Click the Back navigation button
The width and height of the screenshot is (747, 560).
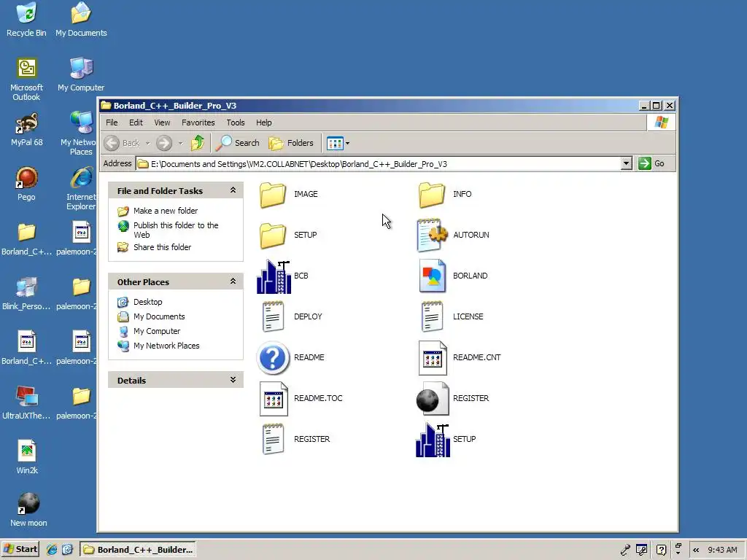point(122,143)
